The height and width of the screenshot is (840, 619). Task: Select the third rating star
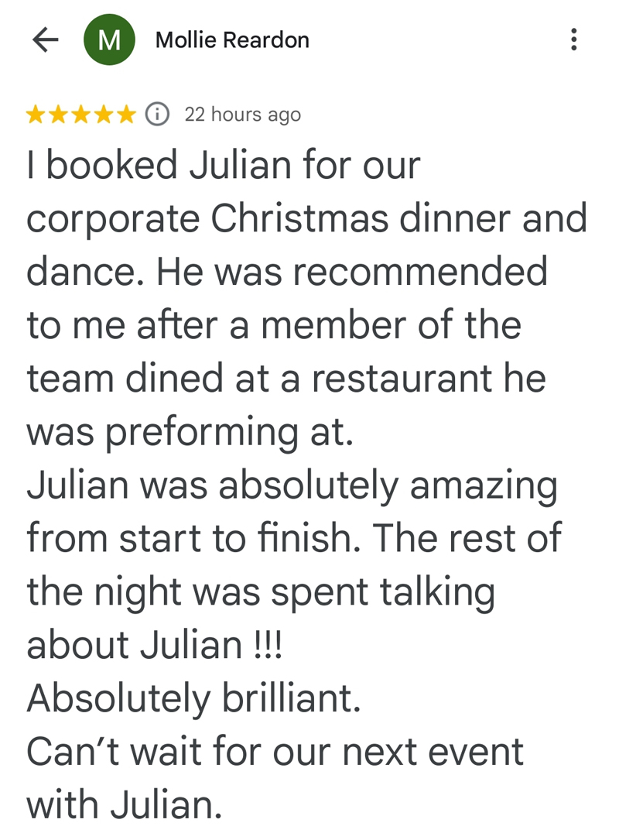click(x=81, y=115)
